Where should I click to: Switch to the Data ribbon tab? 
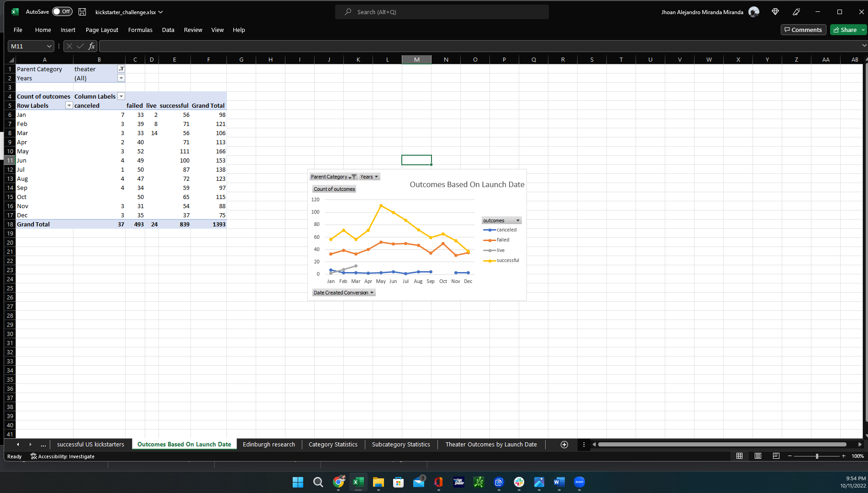[168, 30]
